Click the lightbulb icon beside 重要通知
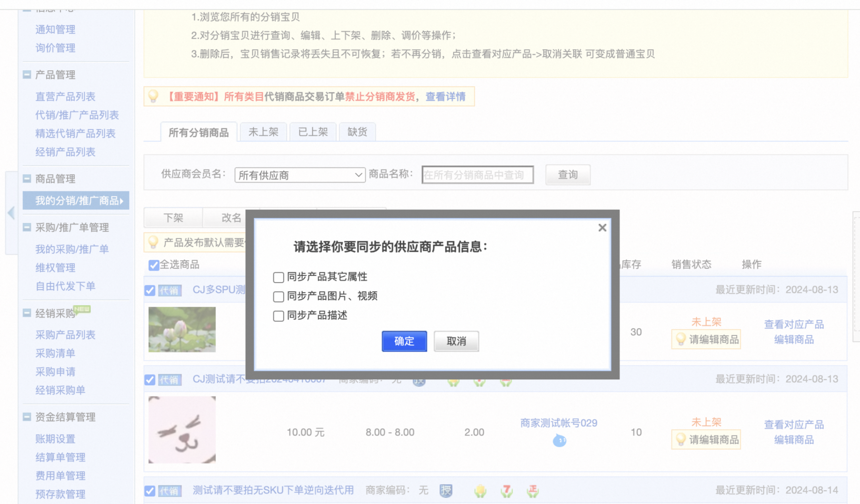860x504 pixels. 153,96
